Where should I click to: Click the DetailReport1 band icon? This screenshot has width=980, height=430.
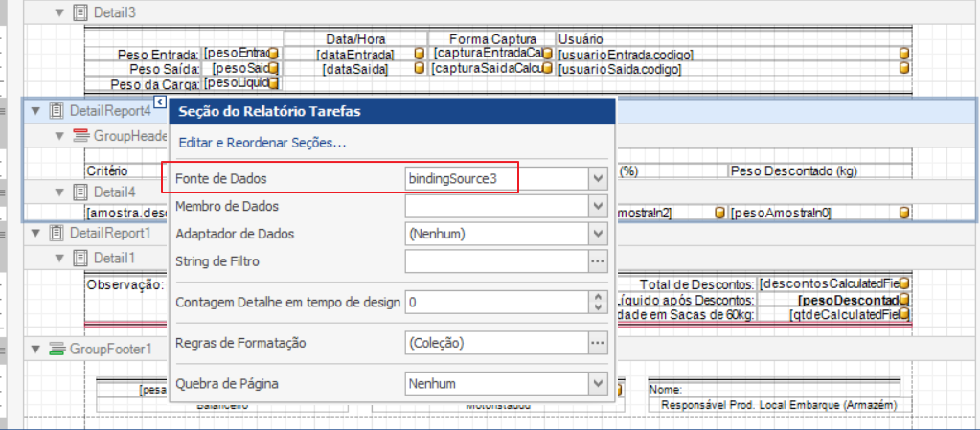pyautogui.click(x=57, y=233)
